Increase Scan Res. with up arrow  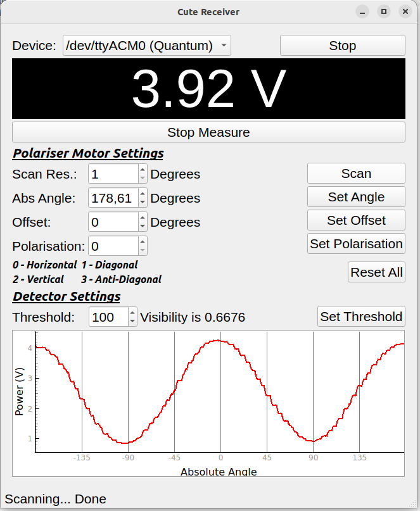coord(143,169)
